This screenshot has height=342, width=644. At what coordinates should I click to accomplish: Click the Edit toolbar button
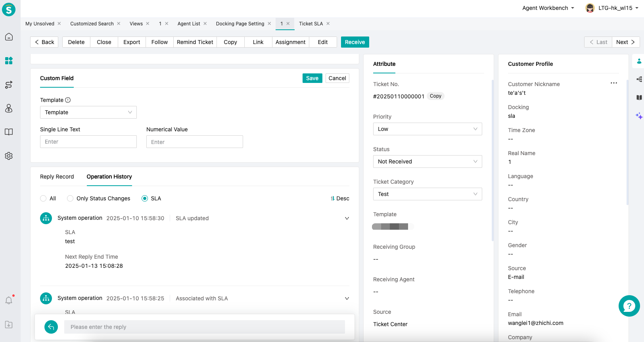point(323,42)
